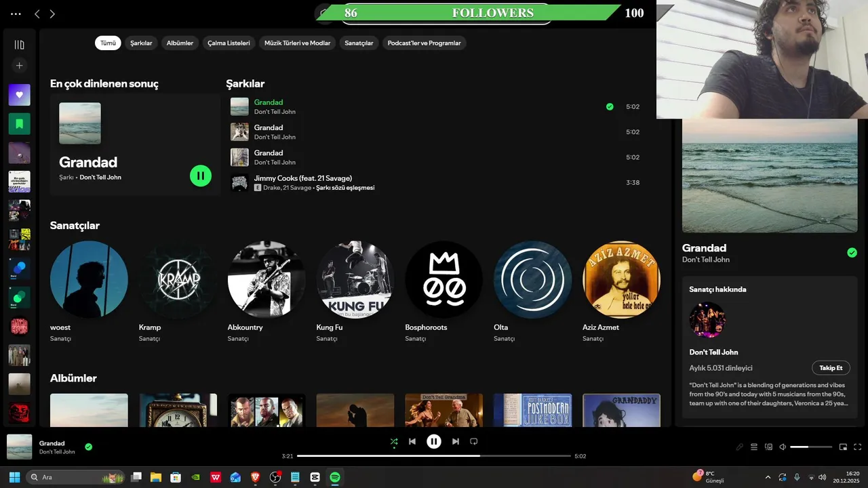Open connect to a device icon

pyautogui.click(x=768, y=447)
